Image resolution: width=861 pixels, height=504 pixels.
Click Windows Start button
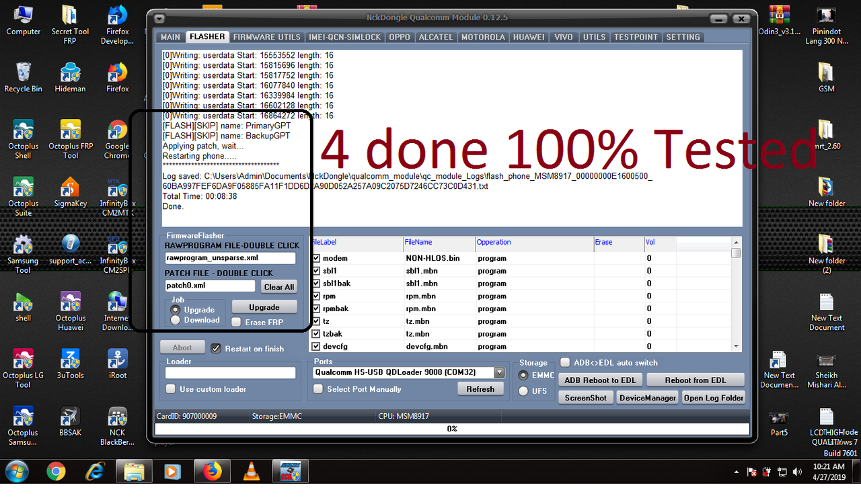coord(16,472)
